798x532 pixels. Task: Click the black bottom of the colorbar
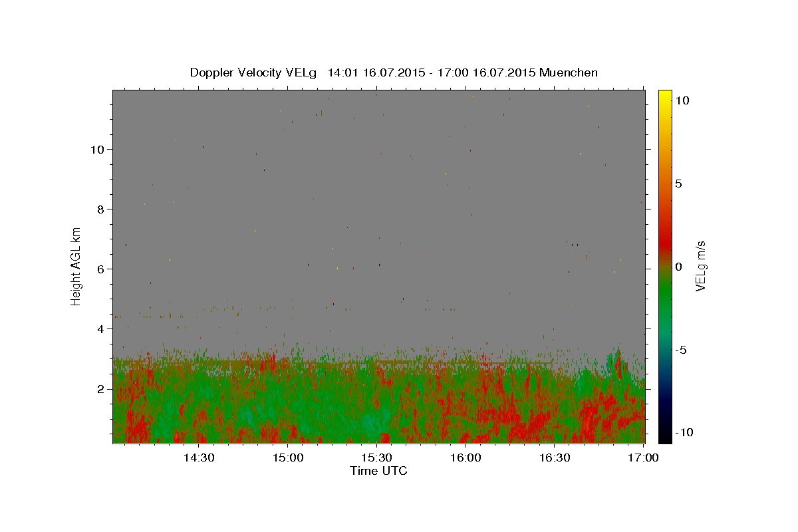click(x=664, y=436)
